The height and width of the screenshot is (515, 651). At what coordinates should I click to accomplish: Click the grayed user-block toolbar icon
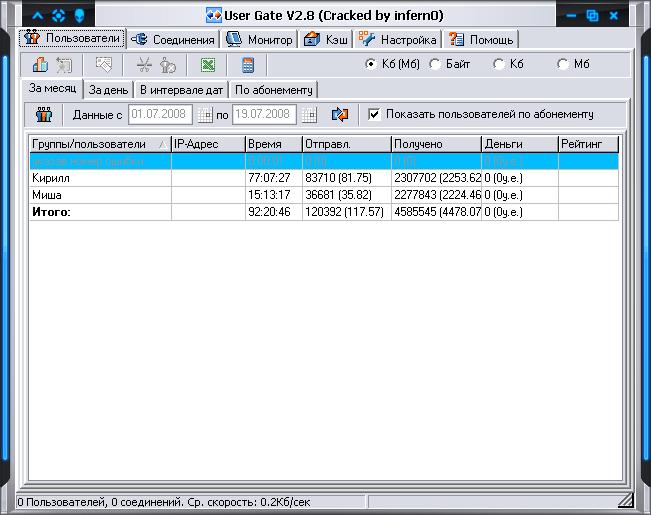pos(168,65)
